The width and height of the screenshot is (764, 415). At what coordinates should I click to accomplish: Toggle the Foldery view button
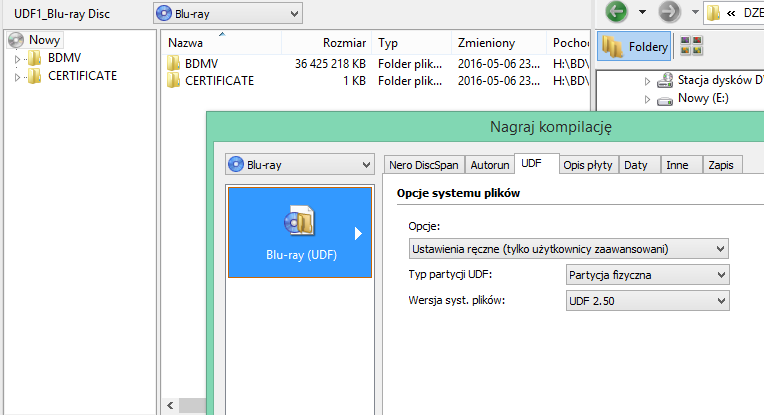(634, 46)
